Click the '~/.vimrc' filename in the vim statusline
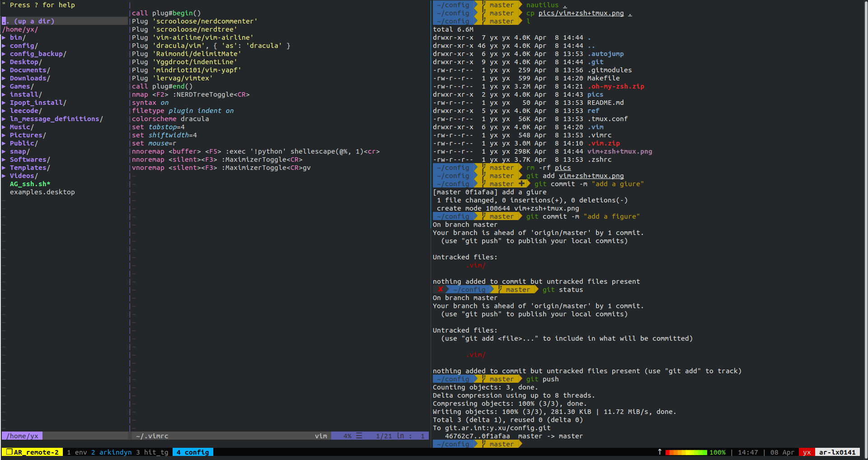The width and height of the screenshot is (868, 460). point(152,436)
